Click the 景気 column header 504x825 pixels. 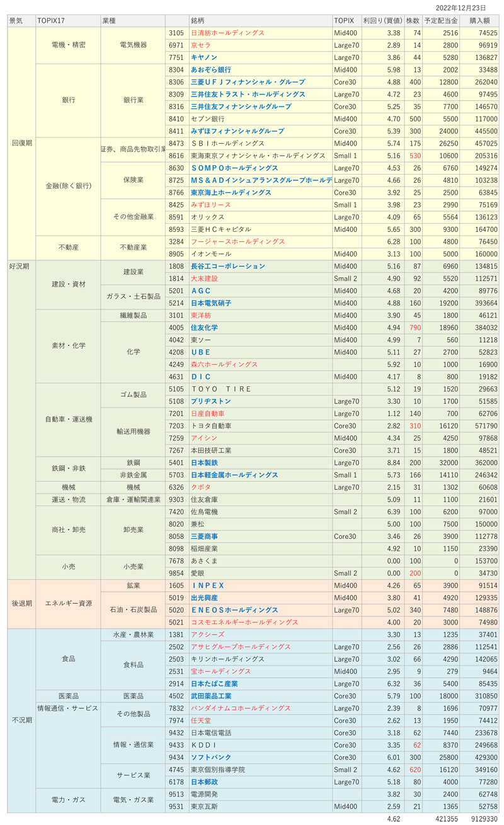[x=21, y=20]
